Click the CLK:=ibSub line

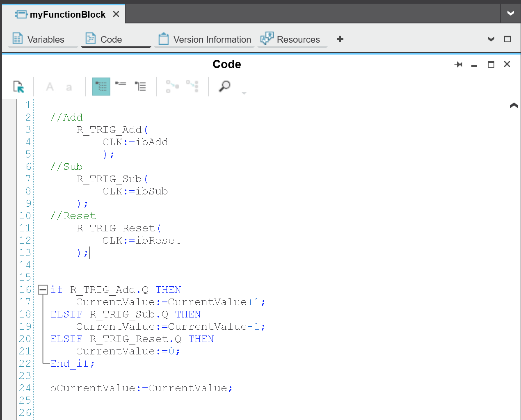[135, 191]
